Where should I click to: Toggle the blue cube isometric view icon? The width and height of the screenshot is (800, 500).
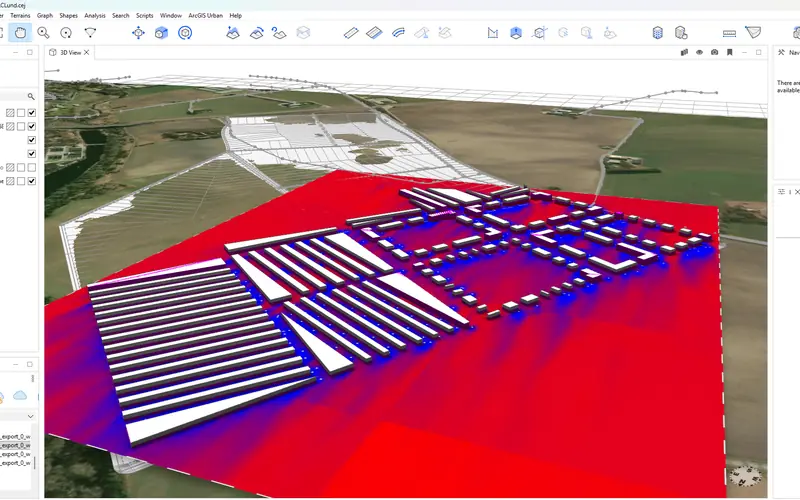click(161, 33)
